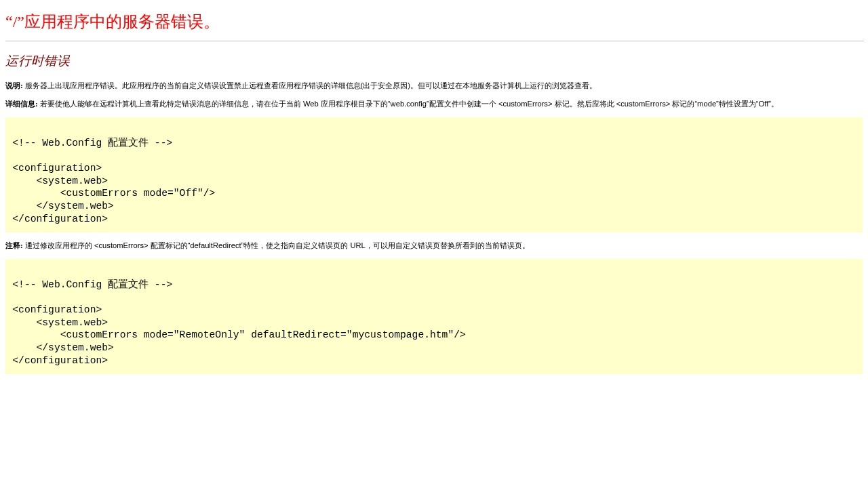Image resolution: width=868 pixels, height=488 pixels.
Task: Click opening <configuration> tag in second code block
Action: click(57, 310)
